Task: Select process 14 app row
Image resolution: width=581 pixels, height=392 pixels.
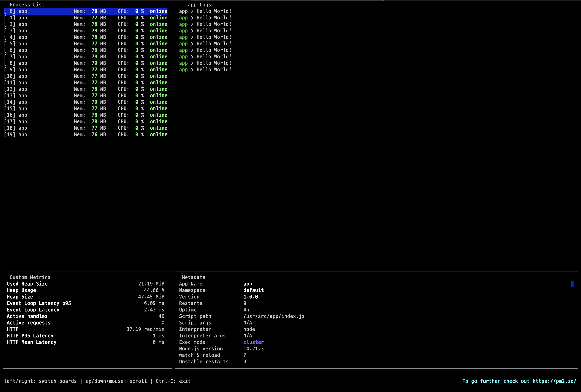Action: pyautogui.click(x=85, y=102)
